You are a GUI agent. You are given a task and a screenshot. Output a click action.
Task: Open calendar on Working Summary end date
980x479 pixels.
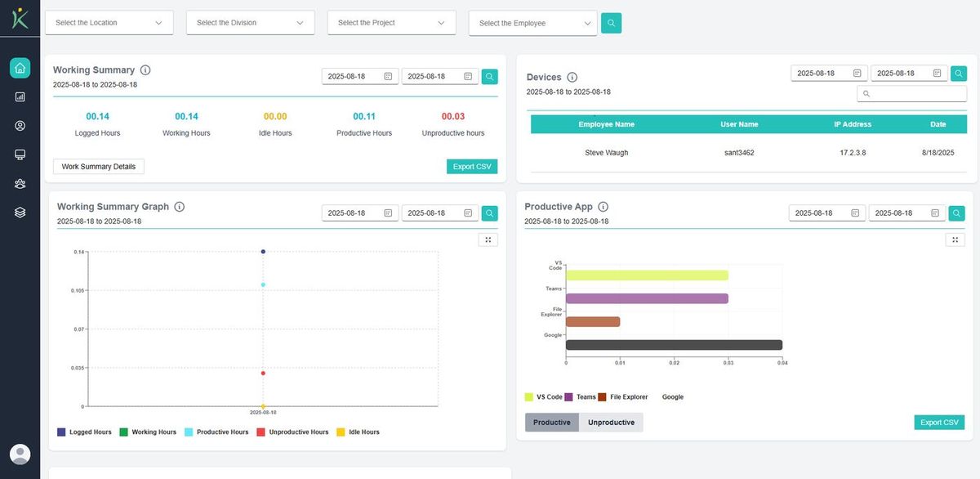tap(468, 76)
